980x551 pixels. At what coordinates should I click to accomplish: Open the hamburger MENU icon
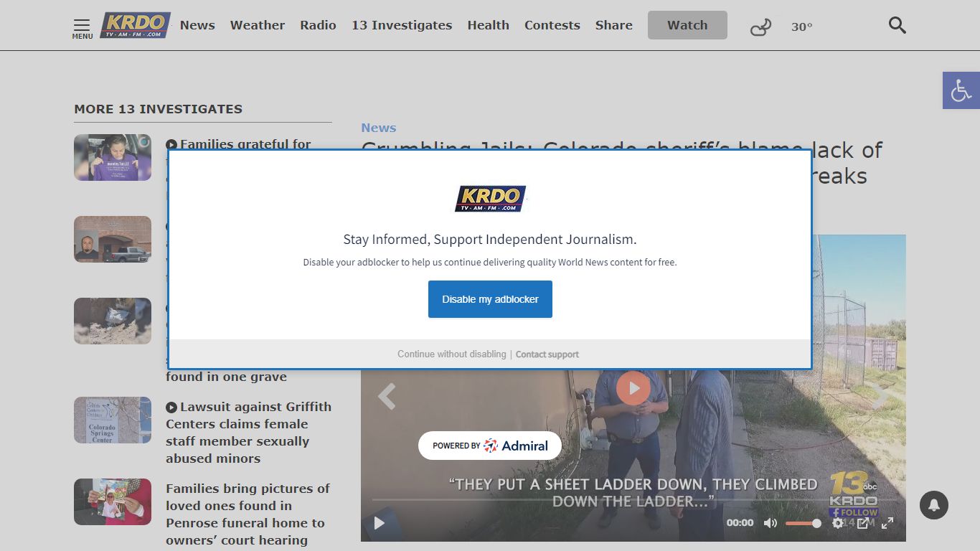point(82,29)
